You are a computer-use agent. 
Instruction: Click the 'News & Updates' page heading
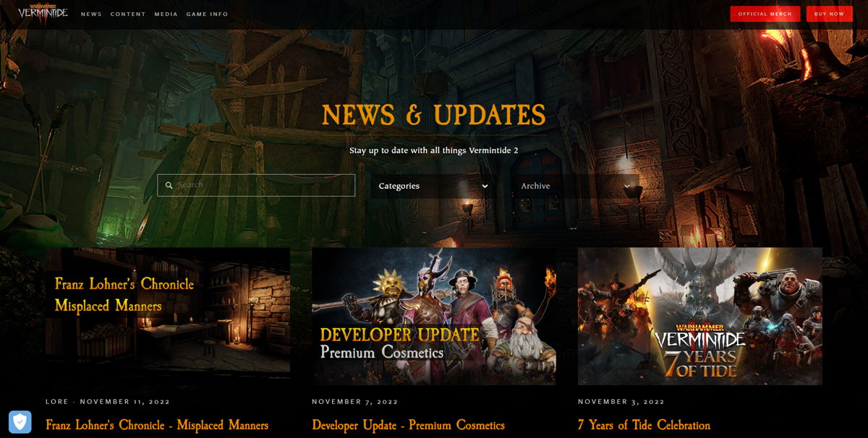click(x=434, y=115)
